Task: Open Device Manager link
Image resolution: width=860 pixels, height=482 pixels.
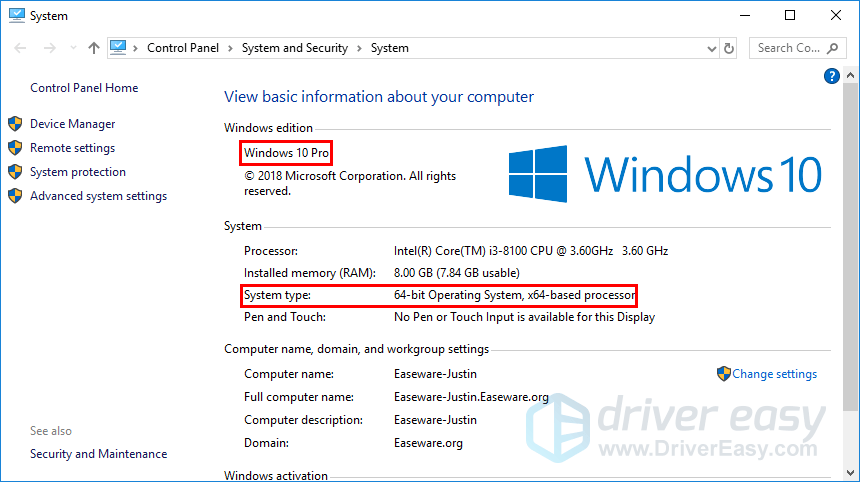Action: [x=72, y=124]
